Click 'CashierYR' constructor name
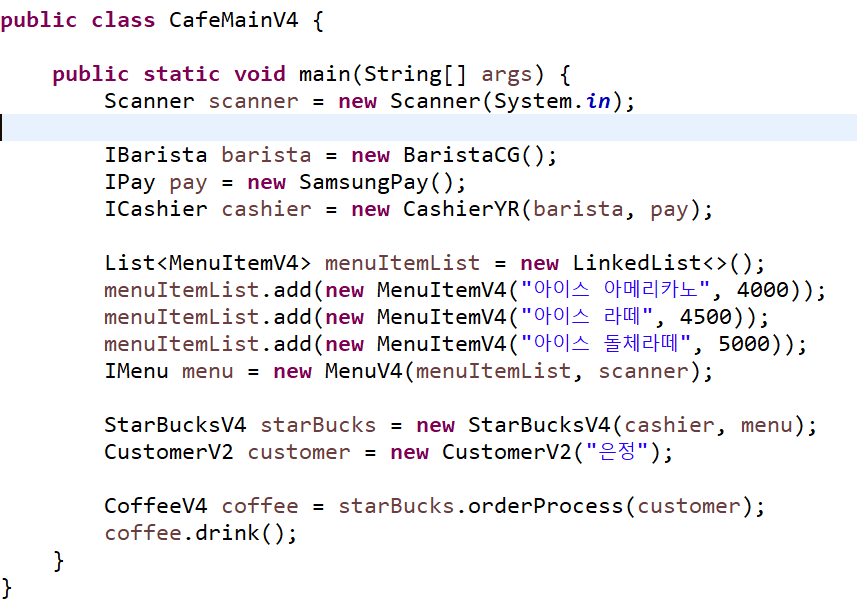 (461, 209)
